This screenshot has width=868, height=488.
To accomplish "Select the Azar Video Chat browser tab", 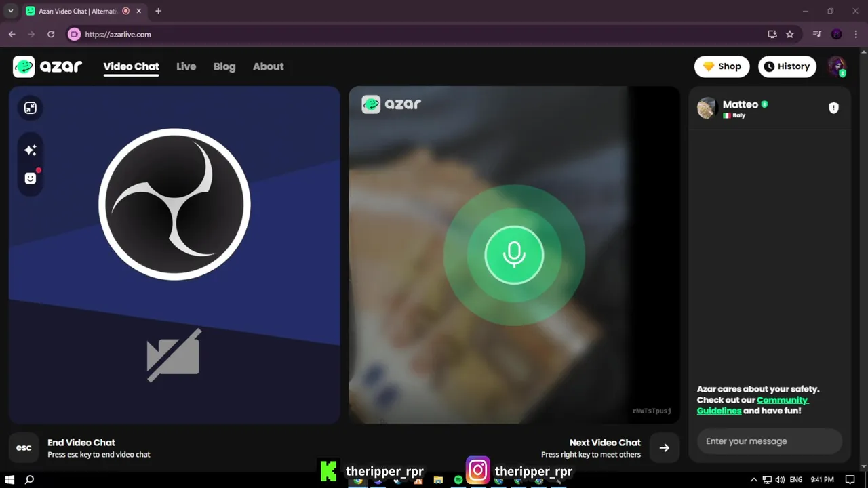I will point(79,11).
